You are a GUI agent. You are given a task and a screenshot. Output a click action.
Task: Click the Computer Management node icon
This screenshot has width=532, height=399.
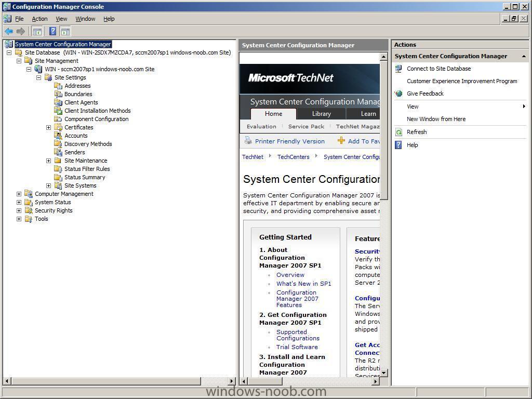point(29,194)
